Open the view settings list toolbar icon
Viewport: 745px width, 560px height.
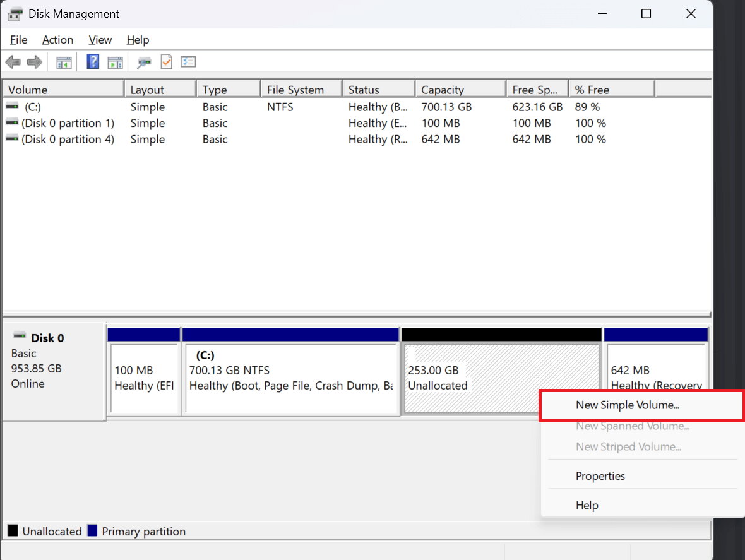188,62
